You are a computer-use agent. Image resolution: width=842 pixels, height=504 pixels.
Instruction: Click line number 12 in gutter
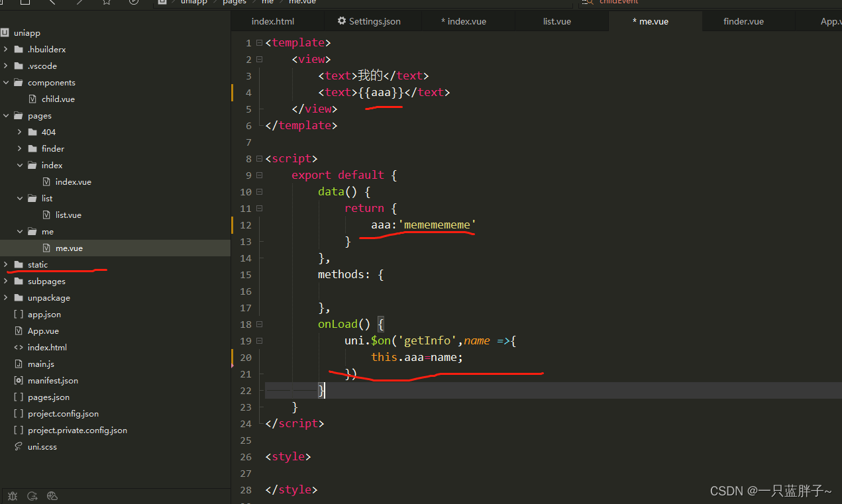point(246,225)
